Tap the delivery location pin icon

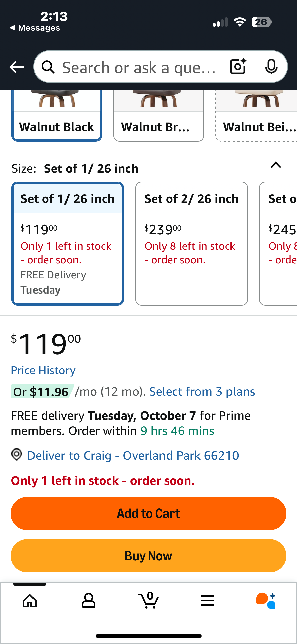(17, 455)
